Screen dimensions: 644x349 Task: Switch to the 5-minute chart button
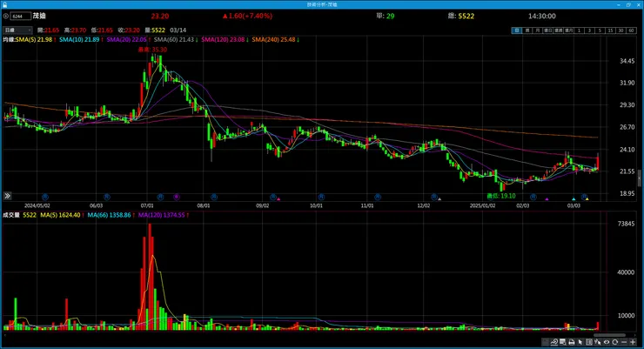pyautogui.click(x=600, y=30)
